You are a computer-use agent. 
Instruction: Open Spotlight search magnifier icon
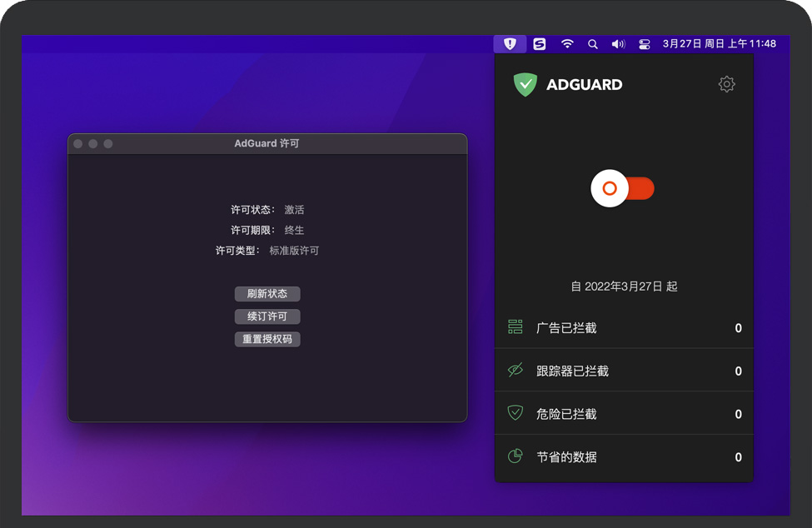point(593,44)
